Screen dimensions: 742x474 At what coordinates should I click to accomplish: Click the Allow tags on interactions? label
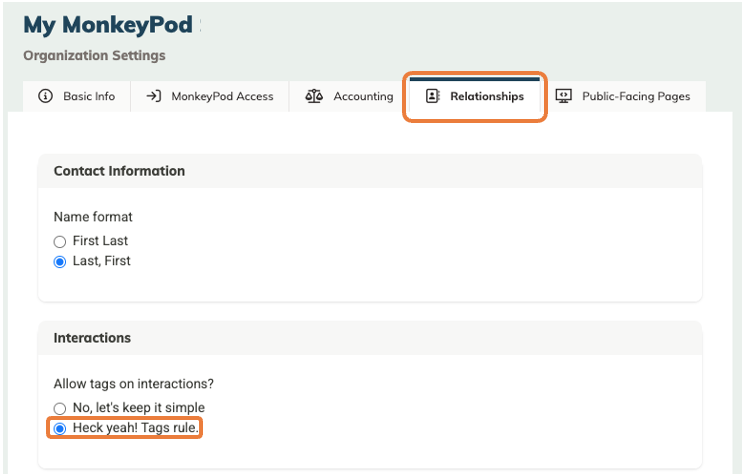coord(133,384)
